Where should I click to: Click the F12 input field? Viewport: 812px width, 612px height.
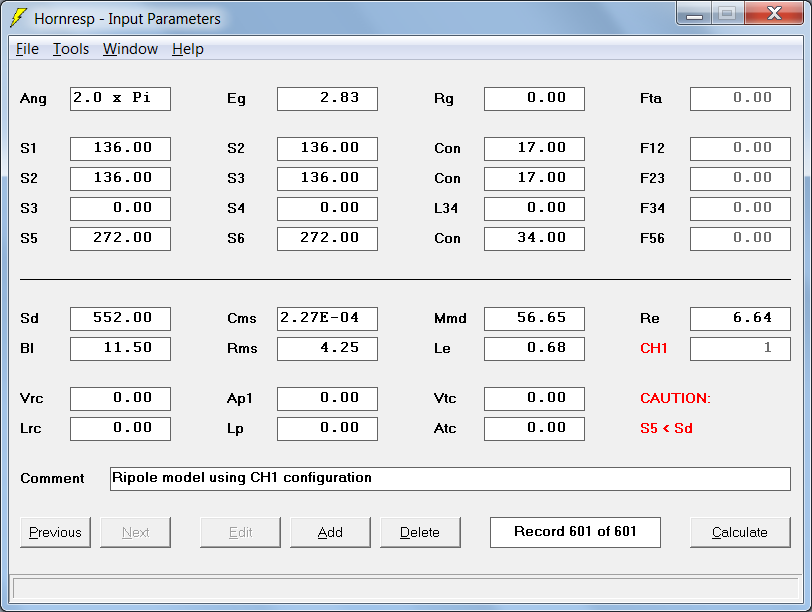[741, 149]
